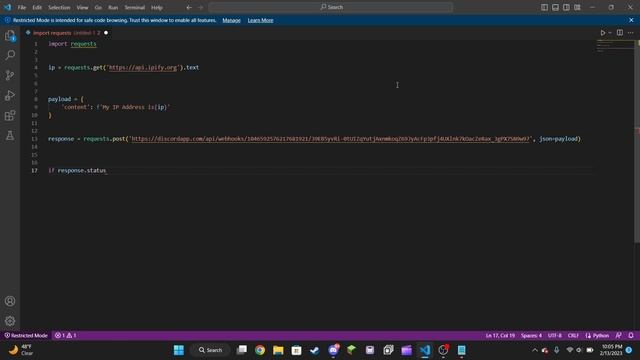640x360 pixels.
Task: Click the editor vertical scrollbar
Action: pyautogui.click(x=637, y=141)
